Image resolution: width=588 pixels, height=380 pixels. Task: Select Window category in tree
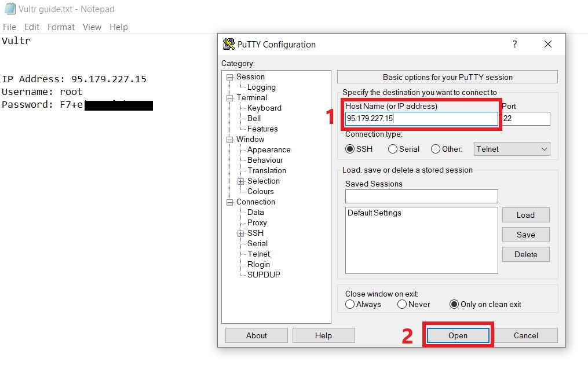pyautogui.click(x=250, y=139)
